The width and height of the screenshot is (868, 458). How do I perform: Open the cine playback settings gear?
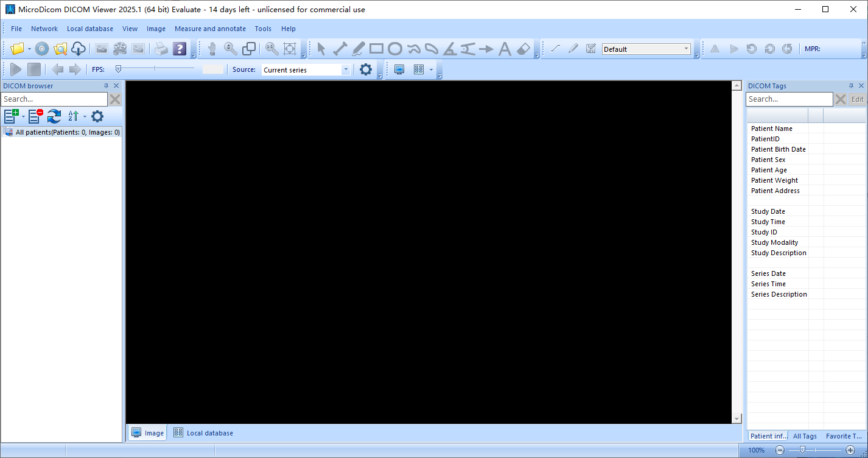365,69
